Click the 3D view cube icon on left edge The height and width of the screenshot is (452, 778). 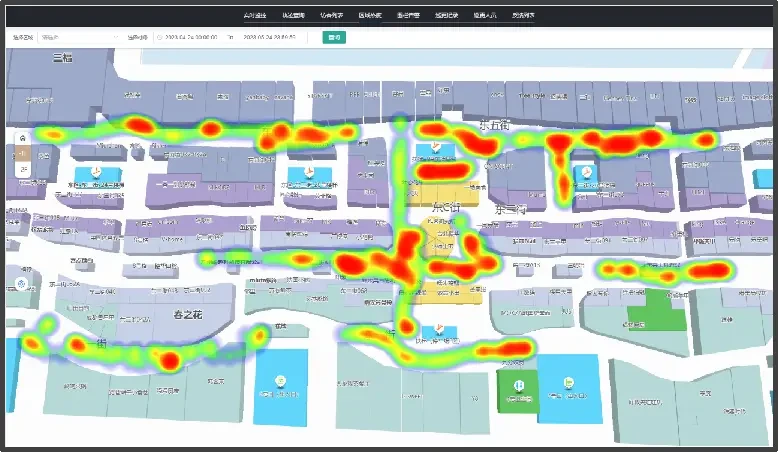[21, 284]
